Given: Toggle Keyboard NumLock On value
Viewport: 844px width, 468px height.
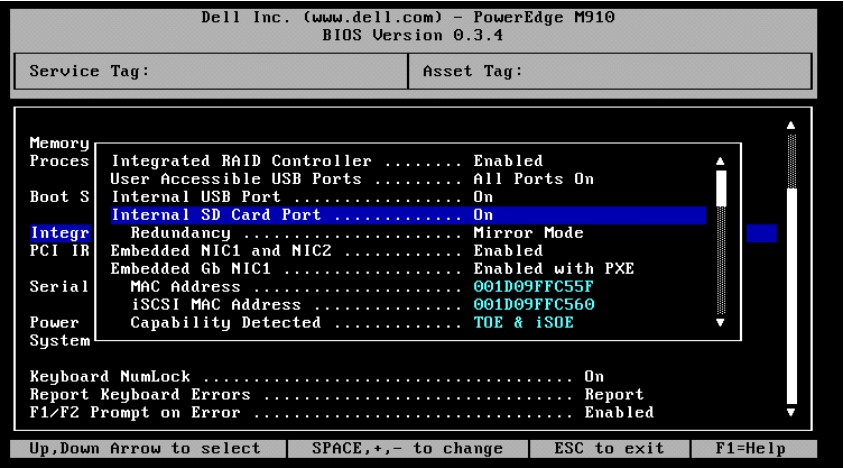Looking at the screenshot, I should (x=594, y=376).
